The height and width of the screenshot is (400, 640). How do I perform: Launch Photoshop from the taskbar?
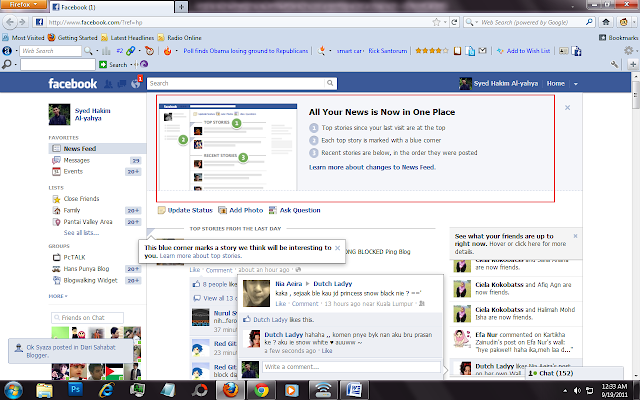point(76,390)
